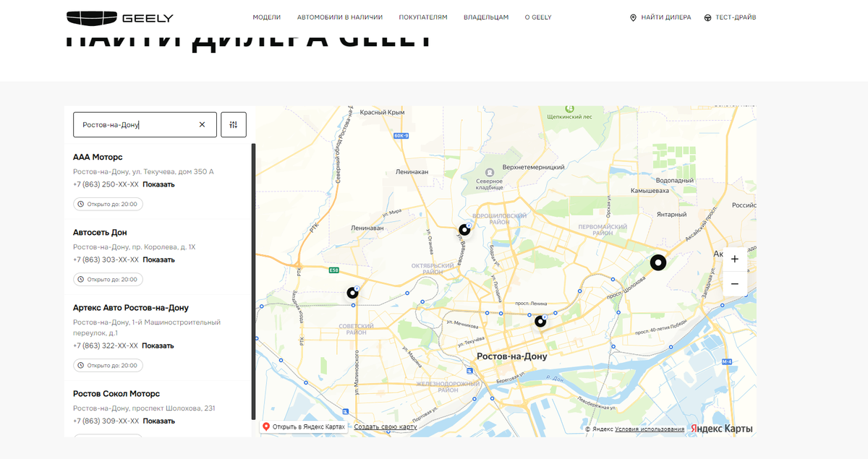Click Артекс Авто opening hours badge

click(108, 365)
